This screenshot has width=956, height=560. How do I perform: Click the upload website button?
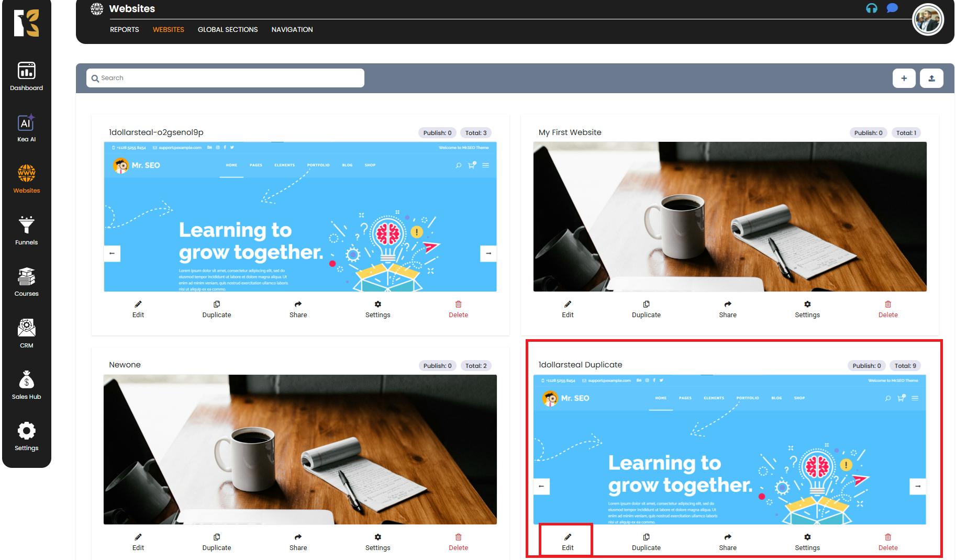[931, 78]
